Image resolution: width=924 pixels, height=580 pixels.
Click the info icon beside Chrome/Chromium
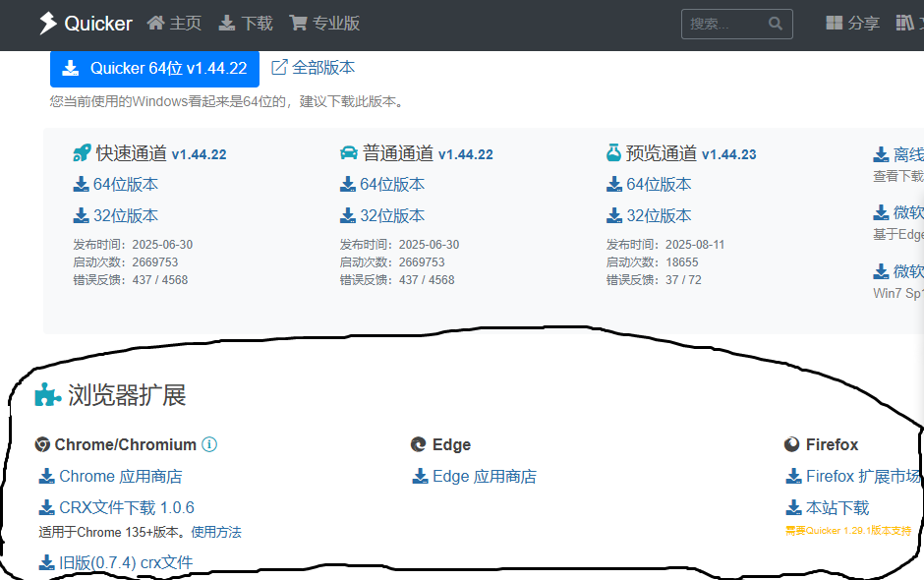click(x=209, y=444)
